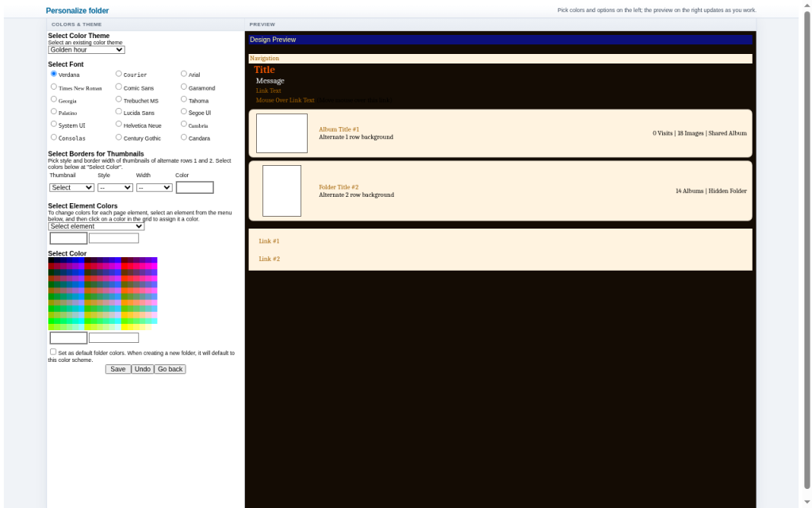Select Trebuchet MS font
The width and height of the screenshot is (812, 508).
119,99
